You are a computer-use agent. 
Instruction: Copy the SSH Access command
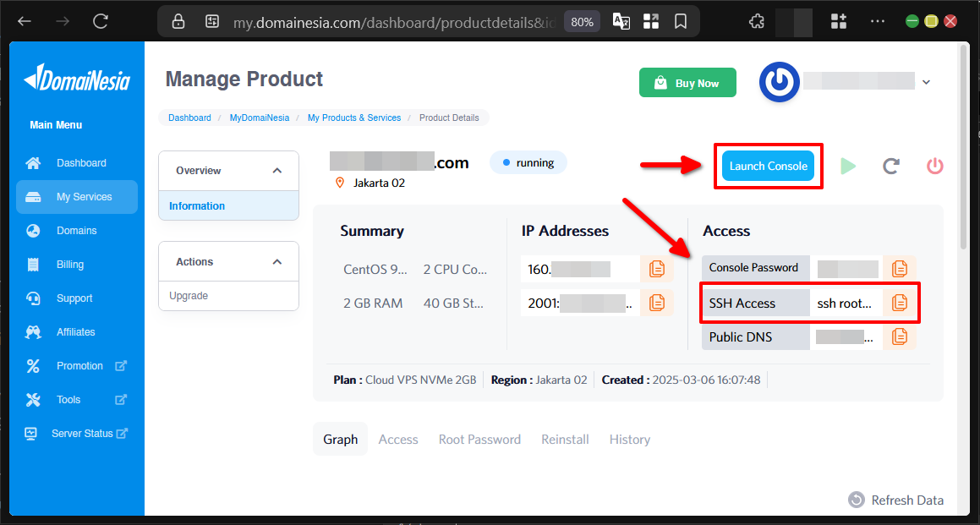900,303
